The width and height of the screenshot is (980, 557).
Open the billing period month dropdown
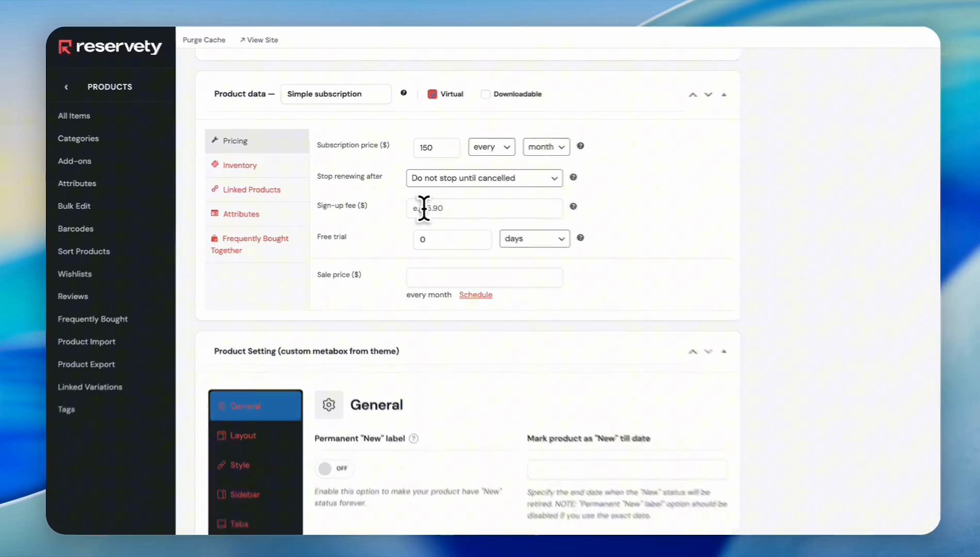pos(546,147)
